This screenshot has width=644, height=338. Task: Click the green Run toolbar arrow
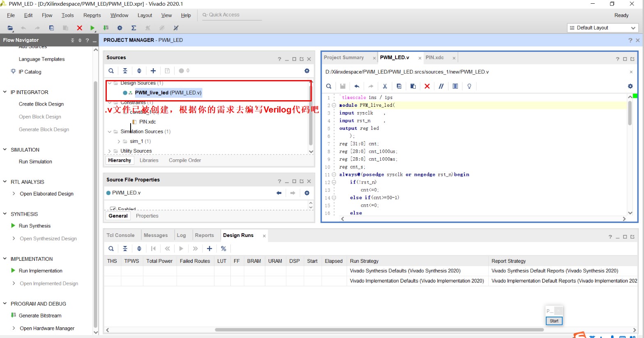point(92,28)
